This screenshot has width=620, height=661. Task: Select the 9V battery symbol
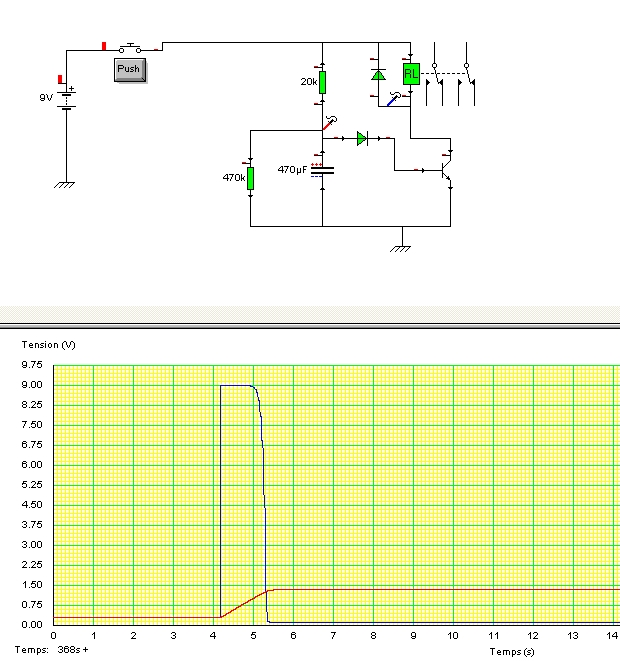tap(67, 99)
